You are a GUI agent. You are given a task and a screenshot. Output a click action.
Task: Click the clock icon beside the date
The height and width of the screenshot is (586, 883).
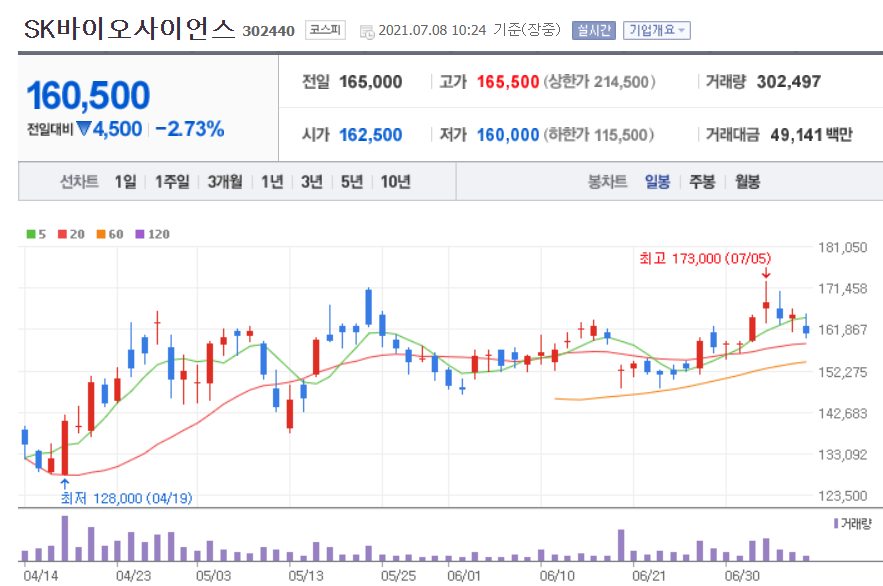pyautogui.click(x=367, y=32)
